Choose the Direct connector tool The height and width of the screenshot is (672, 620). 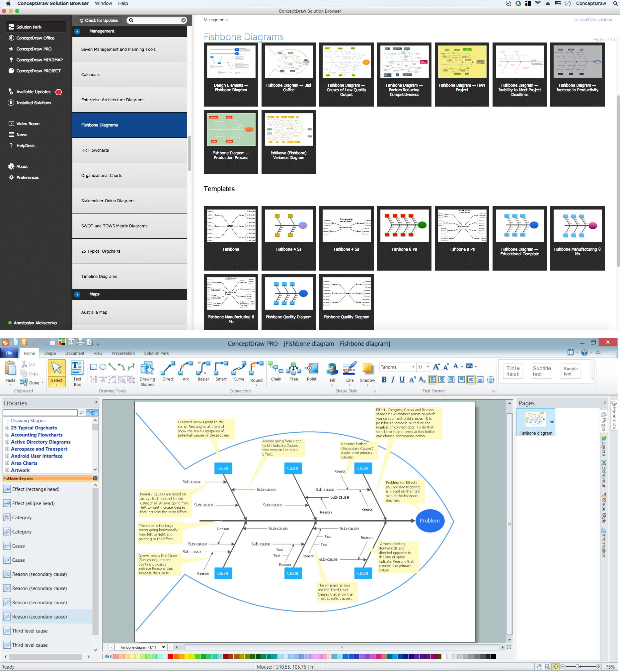coord(168,371)
